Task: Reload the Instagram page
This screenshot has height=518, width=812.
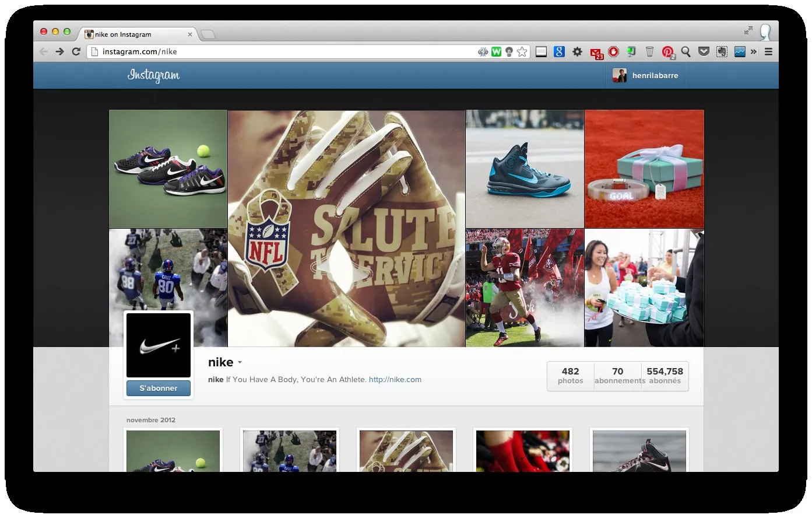Action: pyautogui.click(x=76, y=52)
